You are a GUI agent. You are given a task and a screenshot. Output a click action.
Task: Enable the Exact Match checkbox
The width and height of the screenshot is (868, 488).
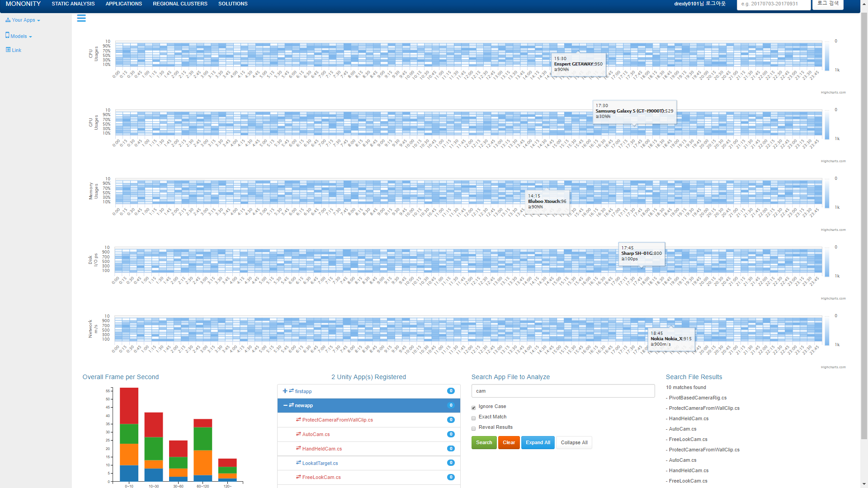pyautogui.click(x=473, y=418)
